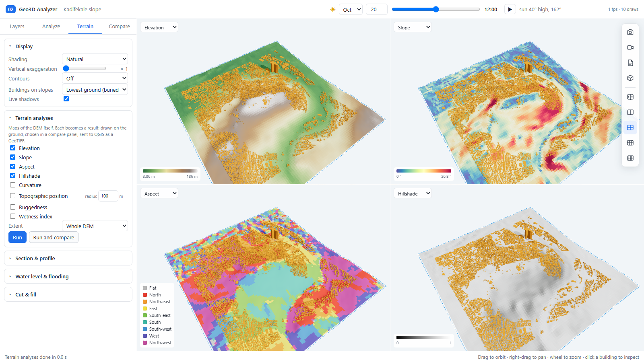Toggle Live shadows off
644x362 pixels.
pos(66,99)
